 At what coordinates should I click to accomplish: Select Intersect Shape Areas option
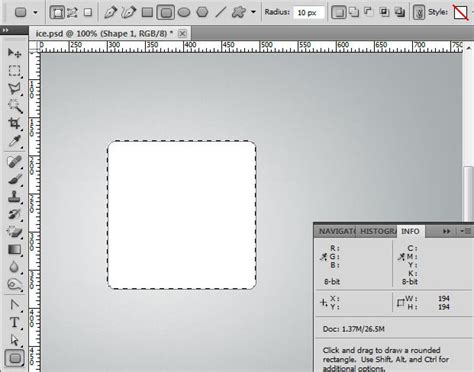pos(384,13)
